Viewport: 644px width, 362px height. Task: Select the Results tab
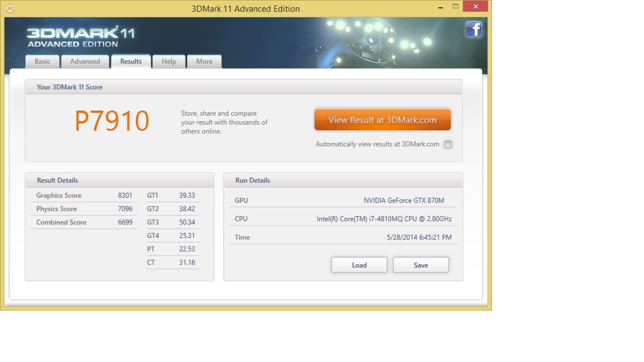[131, 61]
